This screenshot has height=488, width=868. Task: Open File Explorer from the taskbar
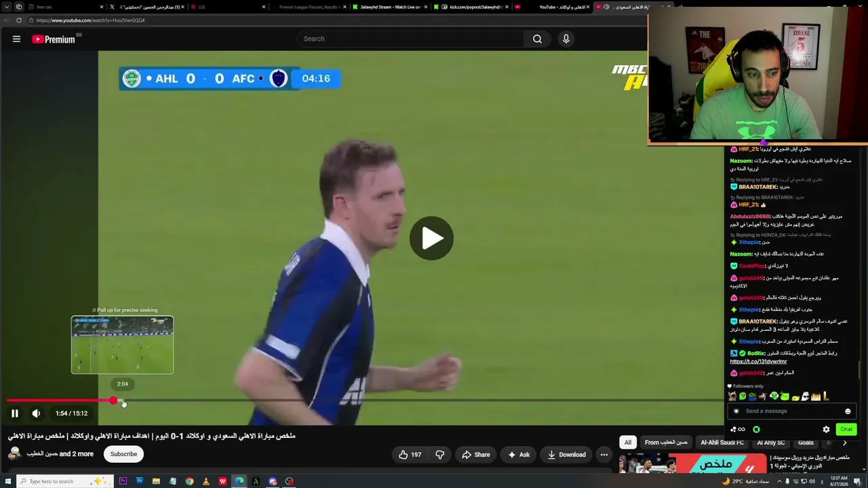[x=156, y=481]
